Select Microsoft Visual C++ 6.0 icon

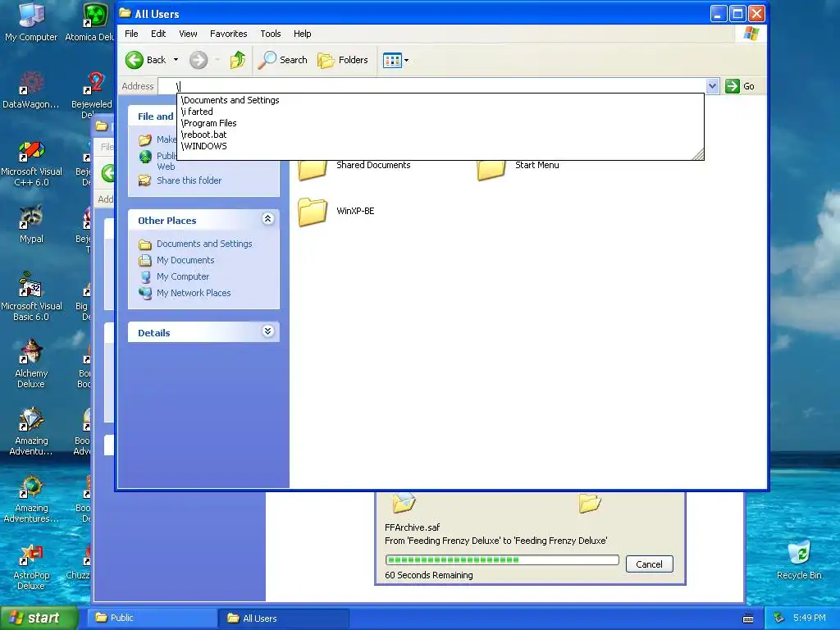[x=31, y=163]
